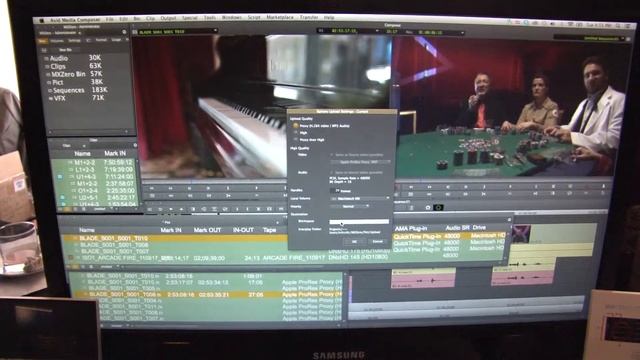
Task: Click the timeline video clip thumbnail
Action: click(x=521, y=234)
